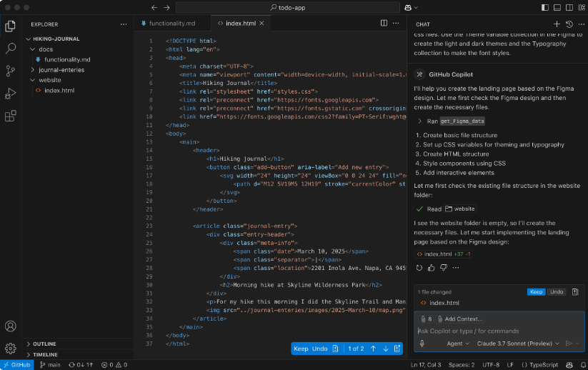
Task: Click the main branch indicator
Action: coord(50,365)
